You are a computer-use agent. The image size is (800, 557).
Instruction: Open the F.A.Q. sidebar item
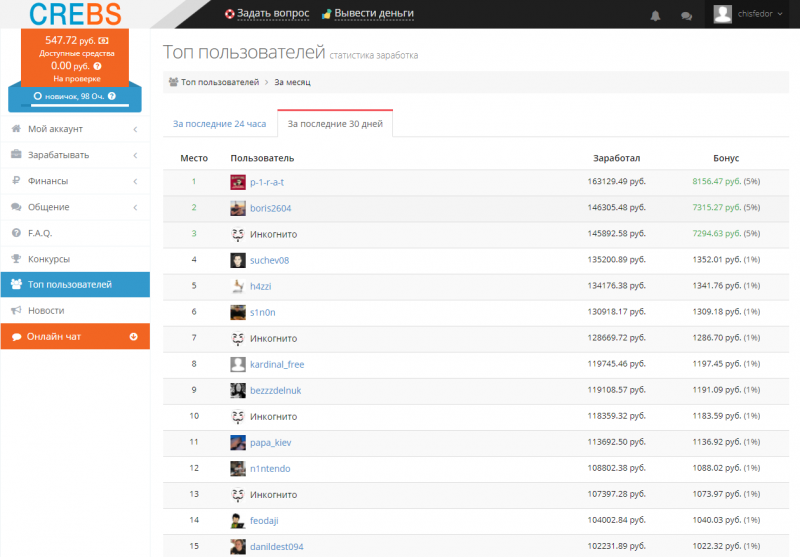[75, 233]
